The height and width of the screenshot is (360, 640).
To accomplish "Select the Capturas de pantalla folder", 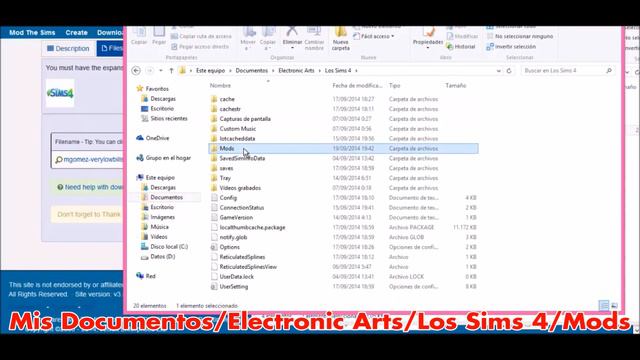I will tap(245, 119).
